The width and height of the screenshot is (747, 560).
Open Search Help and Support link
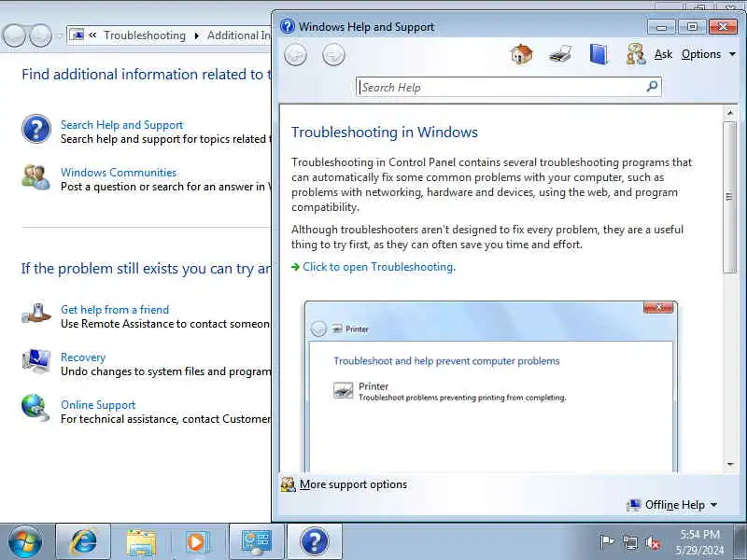121,125
